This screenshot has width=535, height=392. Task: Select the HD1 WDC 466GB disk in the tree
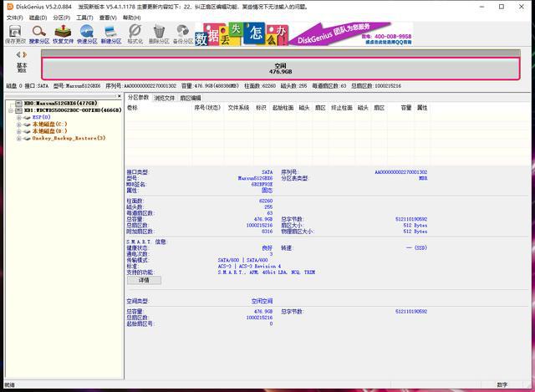point(73,110)
